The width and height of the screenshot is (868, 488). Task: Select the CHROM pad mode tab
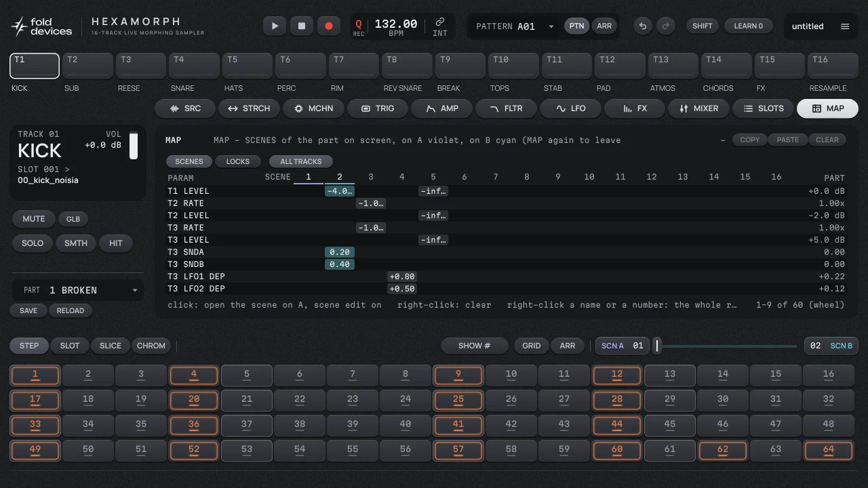click(x=151, y=346)
